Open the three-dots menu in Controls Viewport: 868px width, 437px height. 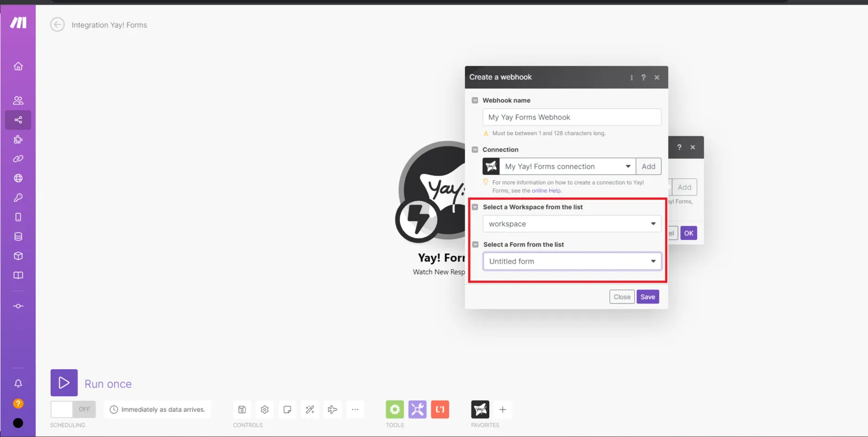pos(355,409)
